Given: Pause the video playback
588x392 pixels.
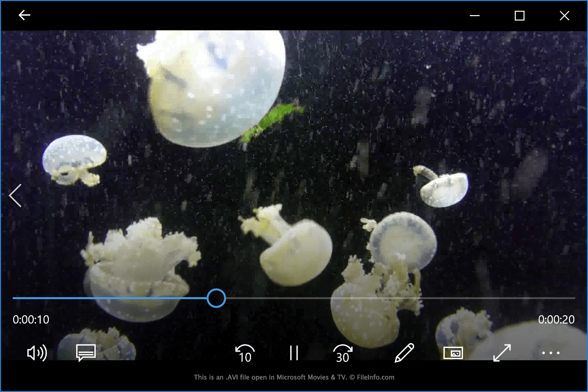Looking at the screenshot, I should click(x=294, y=353).
